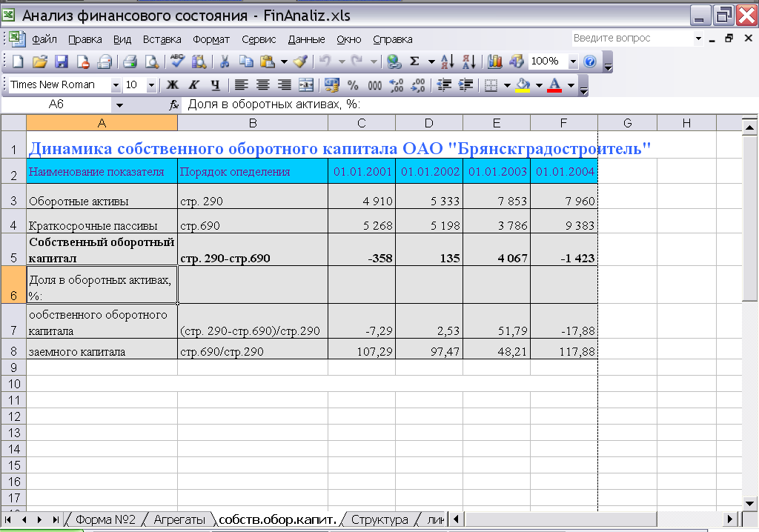Sort ascending

pos(448,61)
